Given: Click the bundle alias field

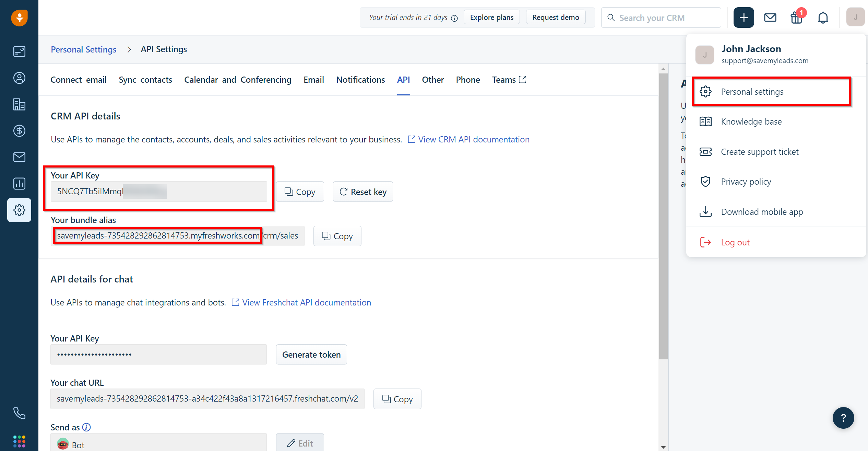Looking at the screenshot, I should point(178,236).
